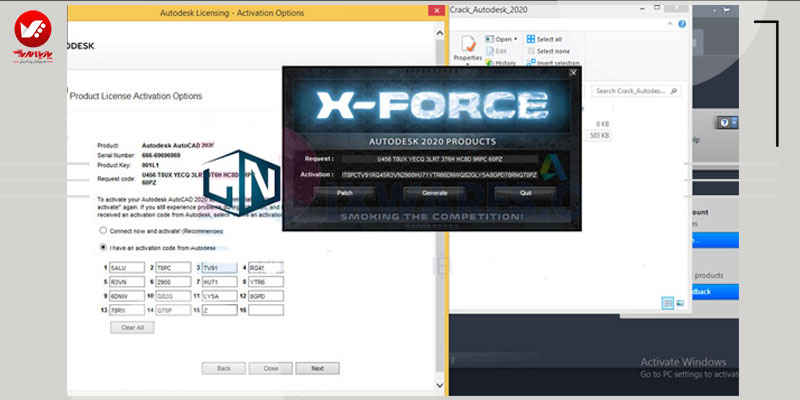Close the X-Force window with its X
Screen dimensions: 800x400
click(x=573, y=73)
